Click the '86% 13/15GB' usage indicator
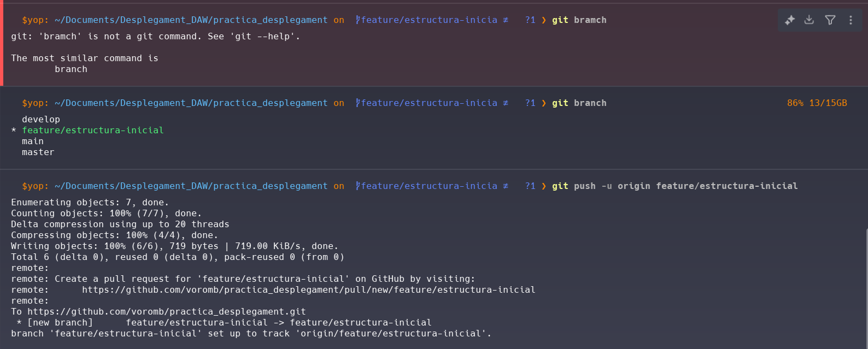 (817, 103)
